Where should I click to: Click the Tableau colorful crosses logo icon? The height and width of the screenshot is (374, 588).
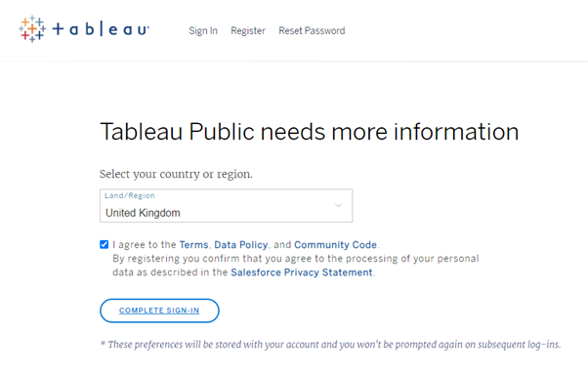32,29
